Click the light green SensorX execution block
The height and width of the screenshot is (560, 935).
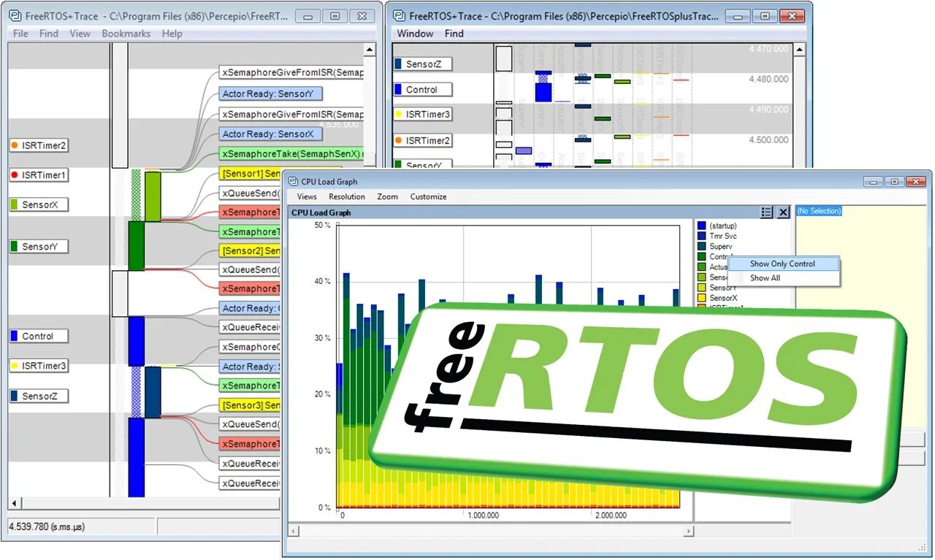click(152, 196)
